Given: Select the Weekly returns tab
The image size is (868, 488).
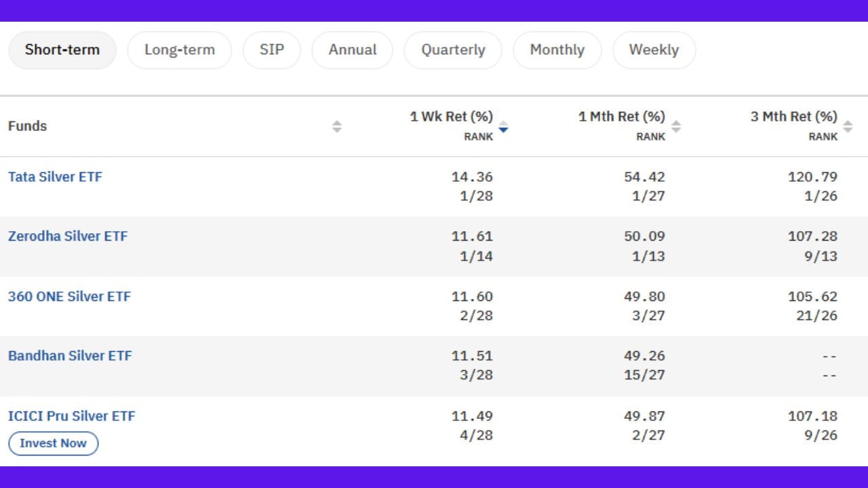Looking at the screenshot, I should click(x=654, y=50).
